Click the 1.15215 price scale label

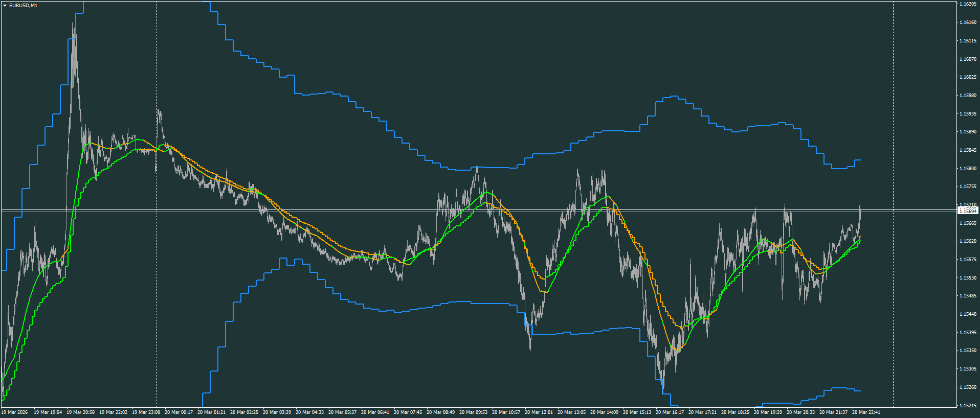(968, 405)
